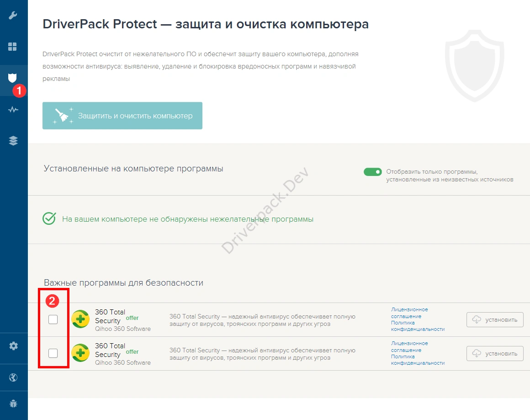Check the first 360 Total Security checkbox
530x420 pixels.
pyautogui.click(x=53, y=319)
